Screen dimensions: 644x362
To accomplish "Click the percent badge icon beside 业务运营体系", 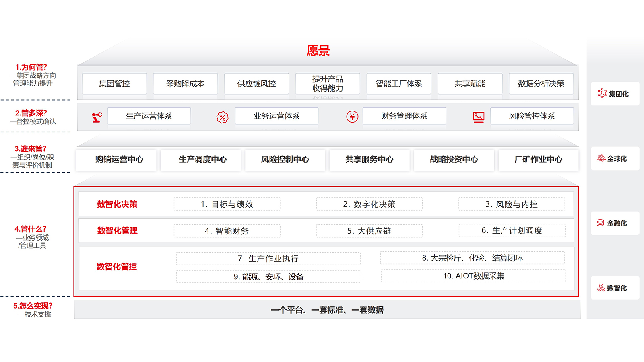I will click(222, 116).
